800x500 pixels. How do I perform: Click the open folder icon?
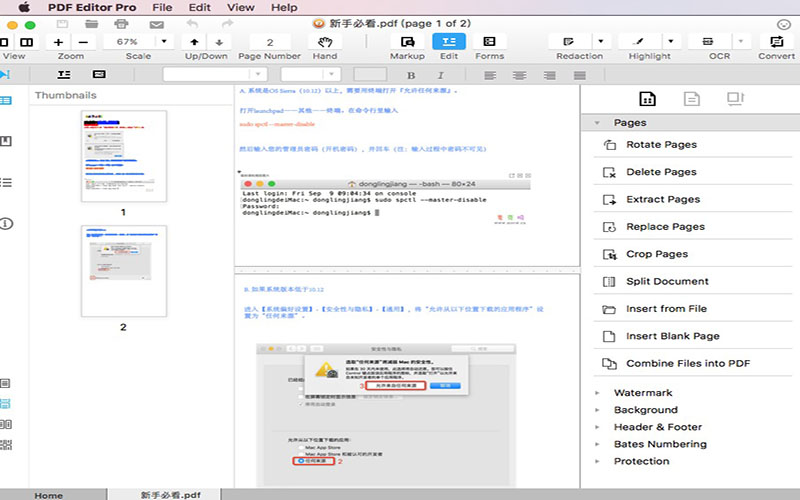click(x=92, y=24)
